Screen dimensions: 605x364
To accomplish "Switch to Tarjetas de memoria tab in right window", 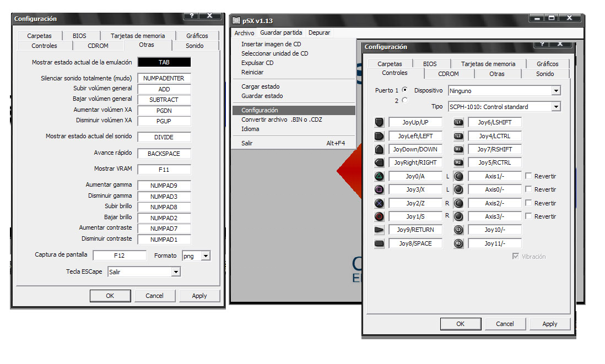I will 488,64.
